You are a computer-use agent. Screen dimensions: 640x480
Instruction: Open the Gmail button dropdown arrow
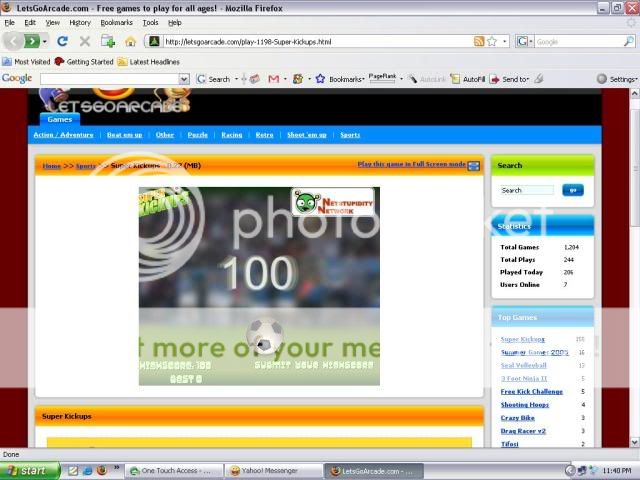(x=285, y=79)
